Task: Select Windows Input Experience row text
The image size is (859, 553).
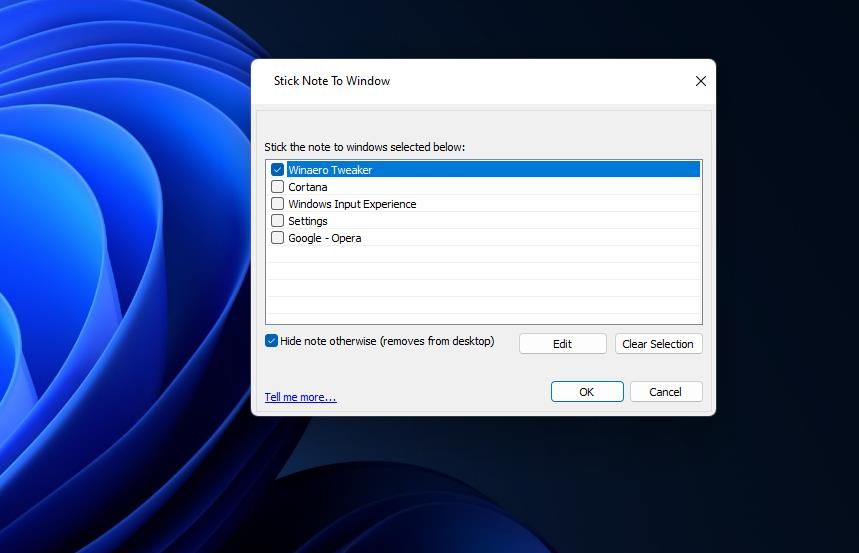Action: point(352,204)
